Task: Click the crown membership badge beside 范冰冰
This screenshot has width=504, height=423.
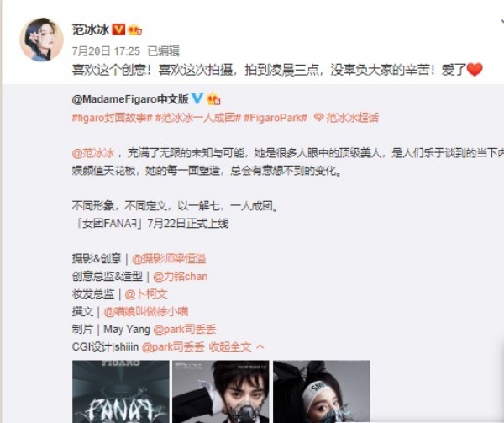Action: (x=134, y=30)
